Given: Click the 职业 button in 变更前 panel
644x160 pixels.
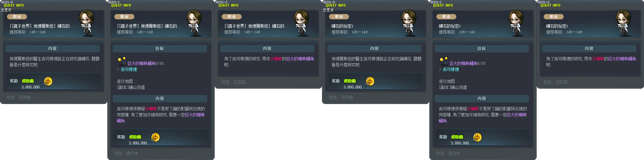Looking at the screenshot, I should [17, 17].
